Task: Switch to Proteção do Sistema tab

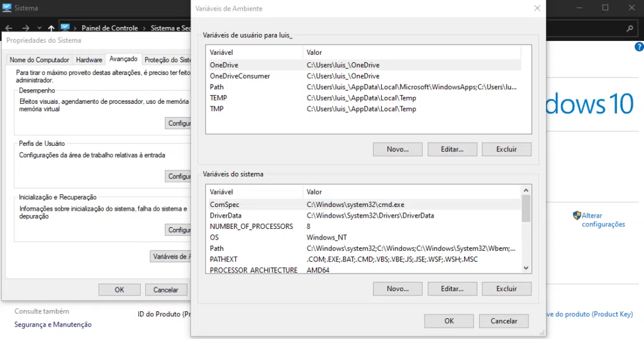Action: [167, 60]
